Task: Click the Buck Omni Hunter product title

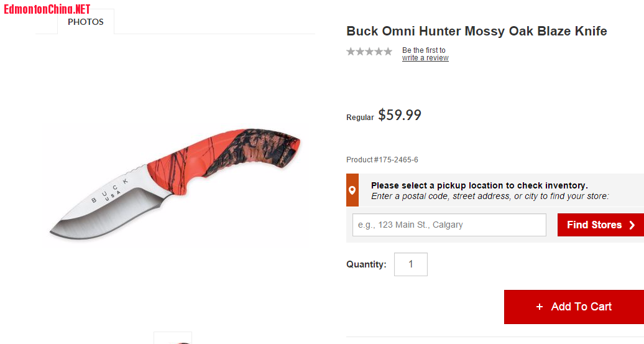Action: (476, 31)
